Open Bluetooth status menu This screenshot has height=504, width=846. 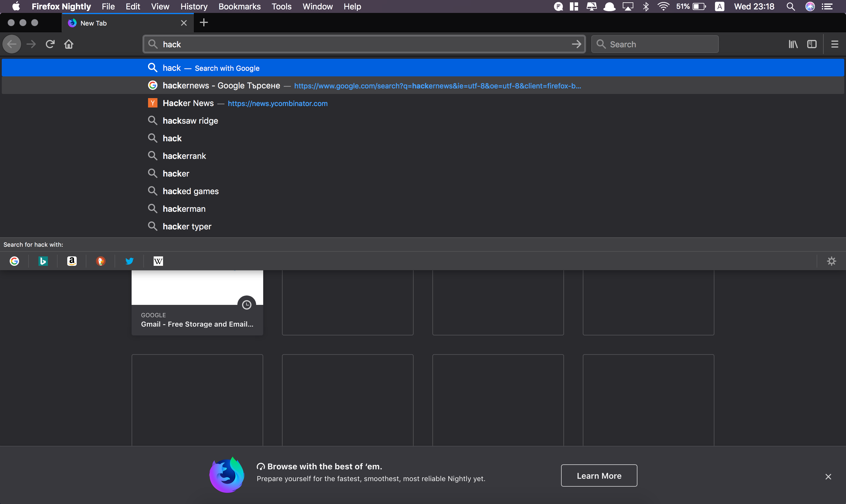646,6
